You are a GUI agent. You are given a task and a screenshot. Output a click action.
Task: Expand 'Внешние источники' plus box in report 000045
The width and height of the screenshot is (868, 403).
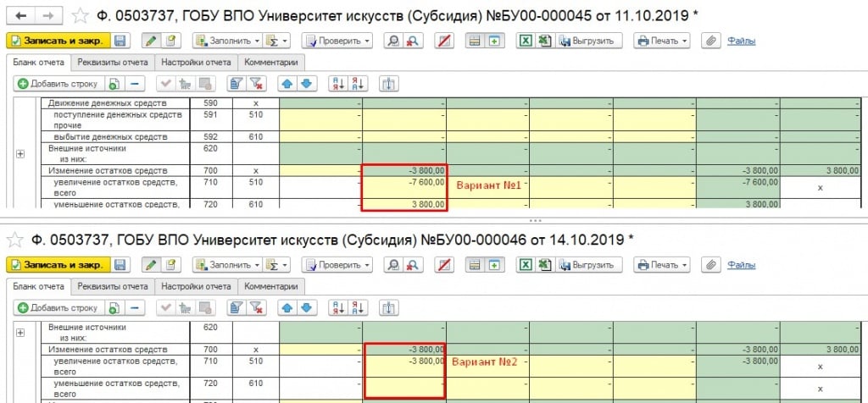click(20, 154)
